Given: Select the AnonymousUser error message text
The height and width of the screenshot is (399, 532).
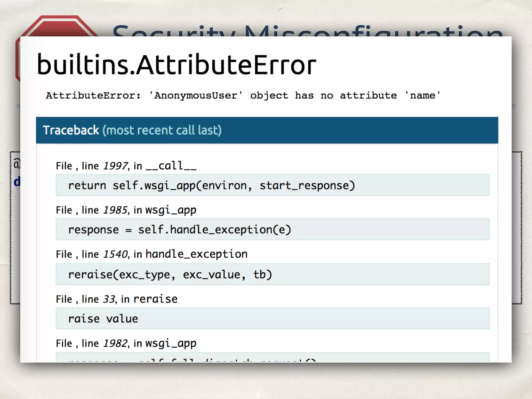Looking at the screenshot, I should click(x=243, y=96).
